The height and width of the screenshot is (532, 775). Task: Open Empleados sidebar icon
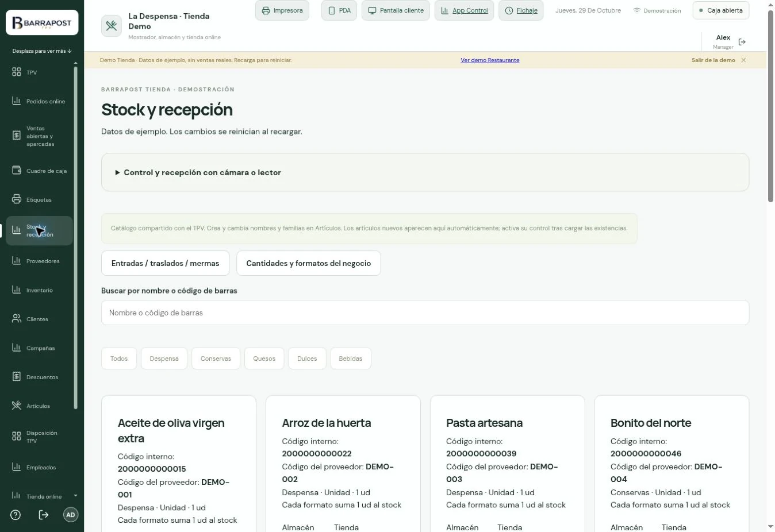click(17, 467)
